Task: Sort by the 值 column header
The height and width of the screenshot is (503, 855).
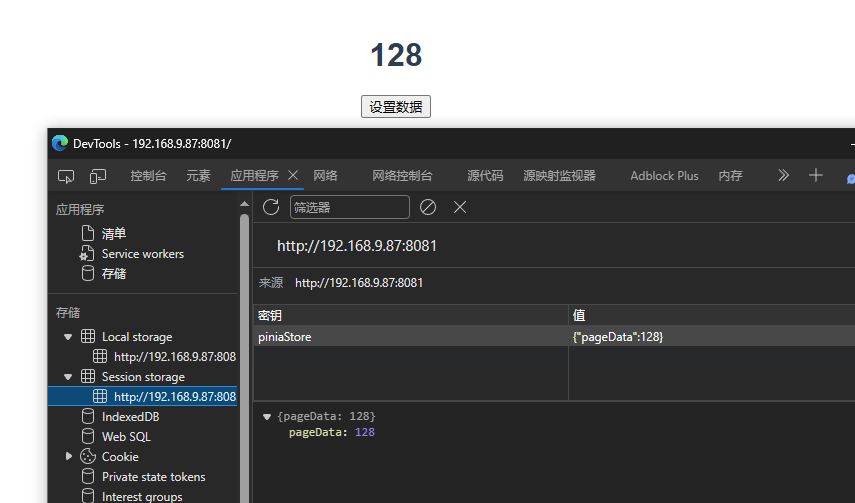Action: click(x=712, y=315)
